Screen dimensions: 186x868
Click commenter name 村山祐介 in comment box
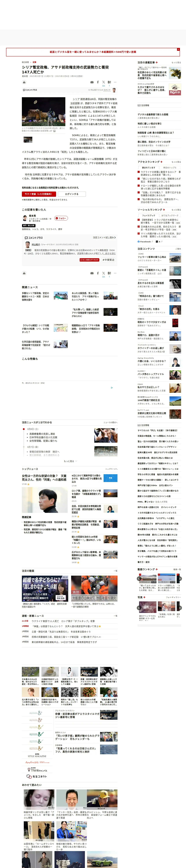point(36,245)
